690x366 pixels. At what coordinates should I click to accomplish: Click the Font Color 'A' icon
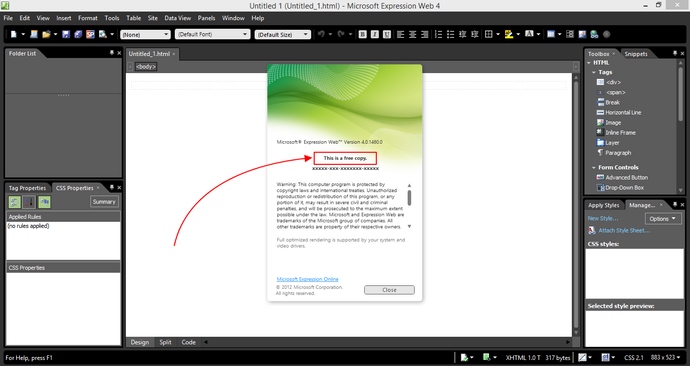[x=529, y=34]
